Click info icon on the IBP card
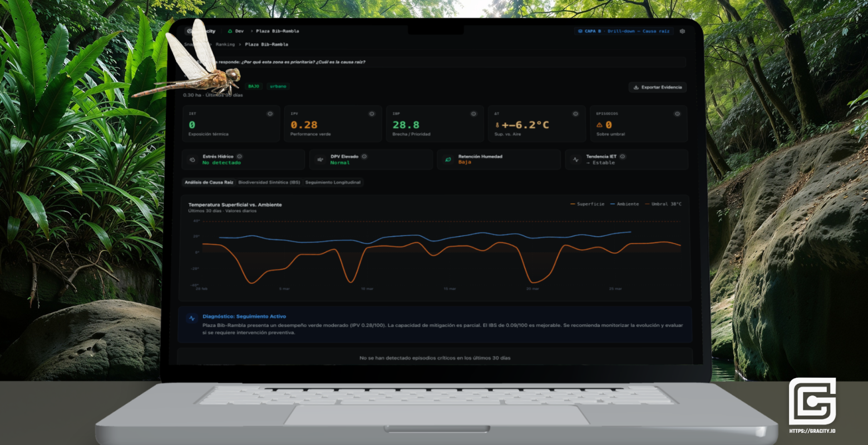Screen dimensions: 868x445 point(474,113)
